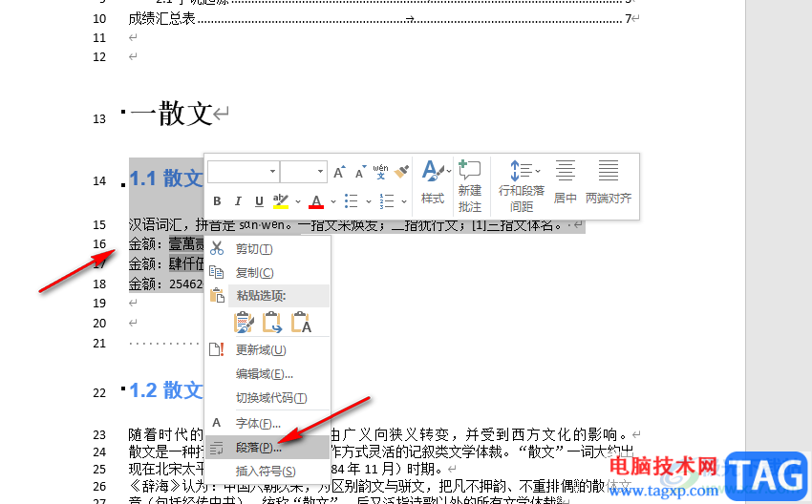Click empty paragraph on line 11
Screen dimensions: 812x504
point(133,37)
